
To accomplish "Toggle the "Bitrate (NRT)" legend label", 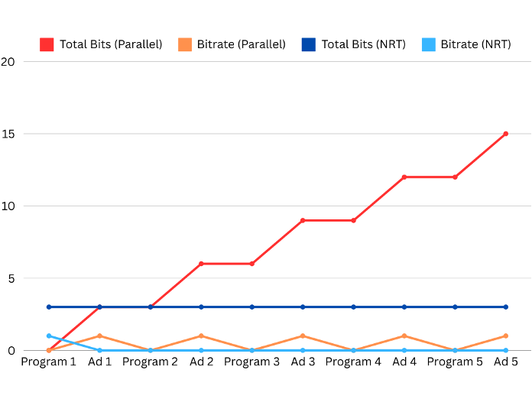I will pos(475,44).
